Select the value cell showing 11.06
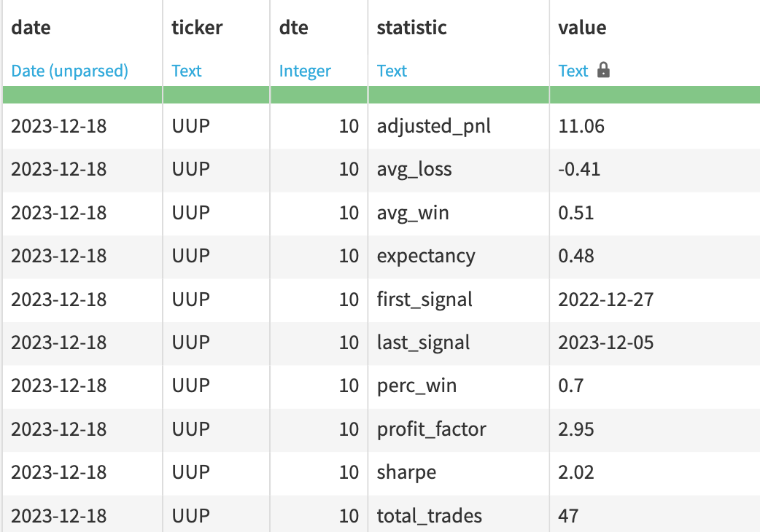The height and width of the screenshot is (532, 760). (x=581, y=126)
